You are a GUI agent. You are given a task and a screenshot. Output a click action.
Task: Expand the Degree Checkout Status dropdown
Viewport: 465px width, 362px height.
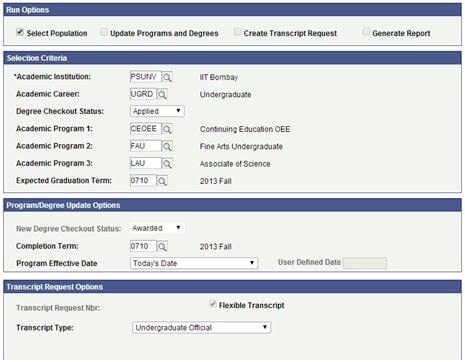pos(157,111)
